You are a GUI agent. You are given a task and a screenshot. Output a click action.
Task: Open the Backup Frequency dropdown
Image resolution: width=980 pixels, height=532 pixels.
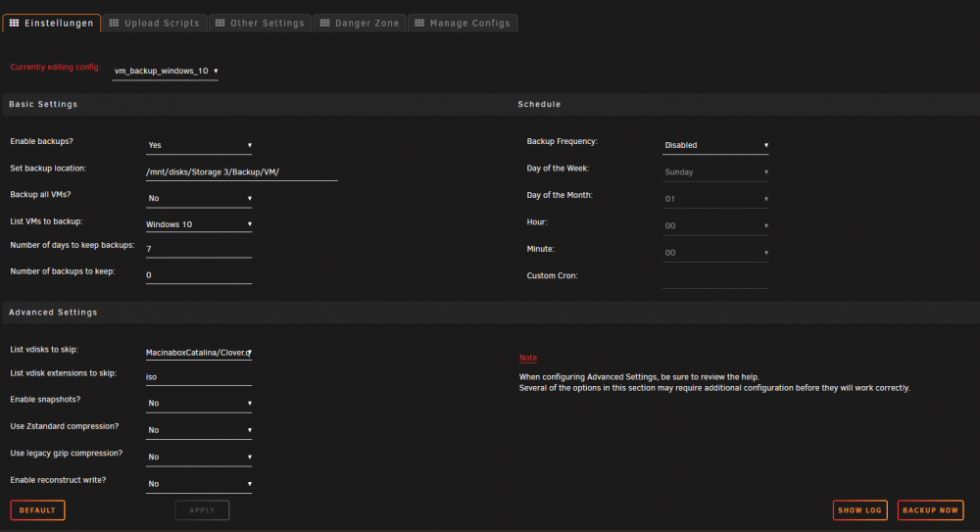[715, 145]
